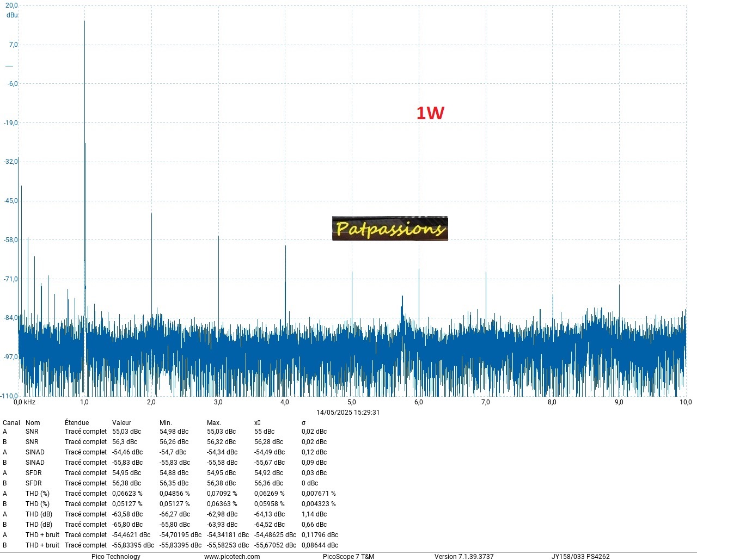Select the Valeur column header
Viewport: 746px width, 560px height.
pos(121,422)
